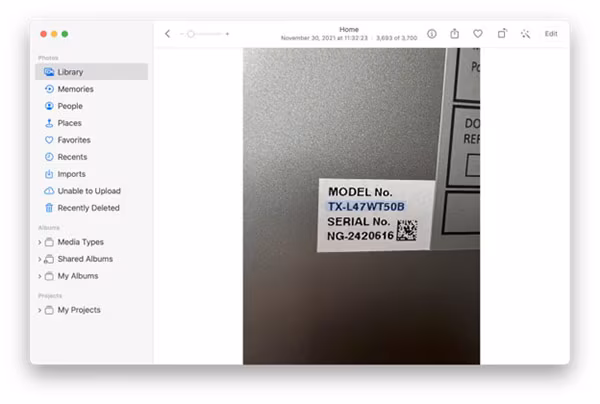600x404 pixels.
Task: Open Memories in the sidebar
Action: pos(91,89)
